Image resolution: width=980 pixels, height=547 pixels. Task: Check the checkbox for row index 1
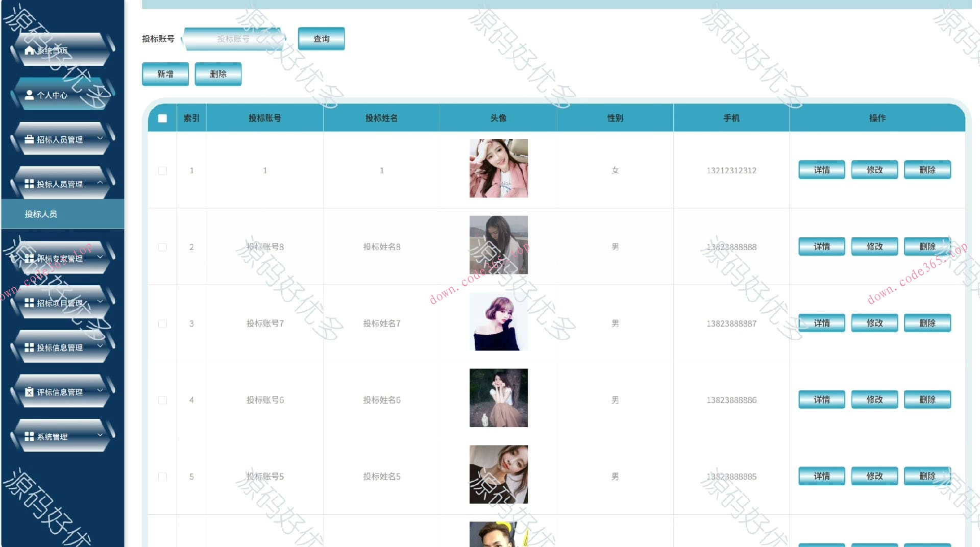coord(162,170)
